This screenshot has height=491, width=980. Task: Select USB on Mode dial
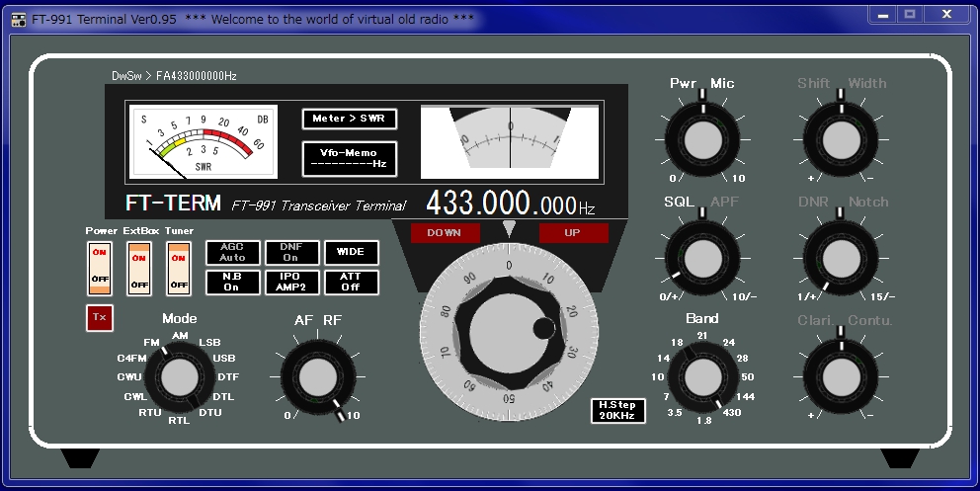[224, 359]
